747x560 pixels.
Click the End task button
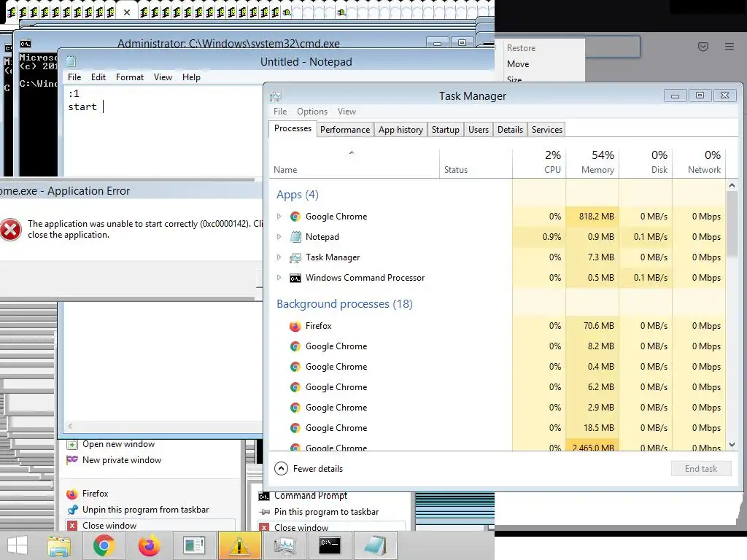[701, 469]
